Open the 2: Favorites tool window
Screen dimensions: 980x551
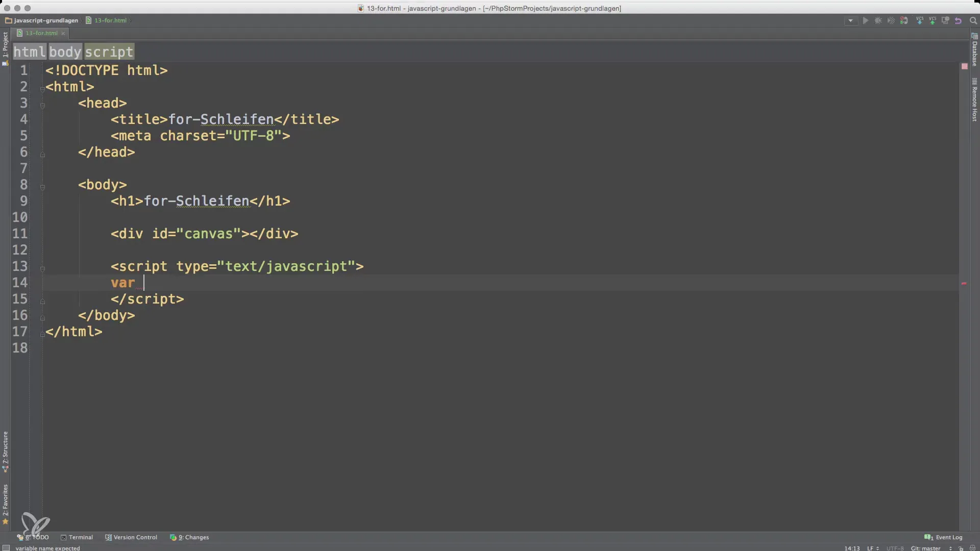point(5,504)
